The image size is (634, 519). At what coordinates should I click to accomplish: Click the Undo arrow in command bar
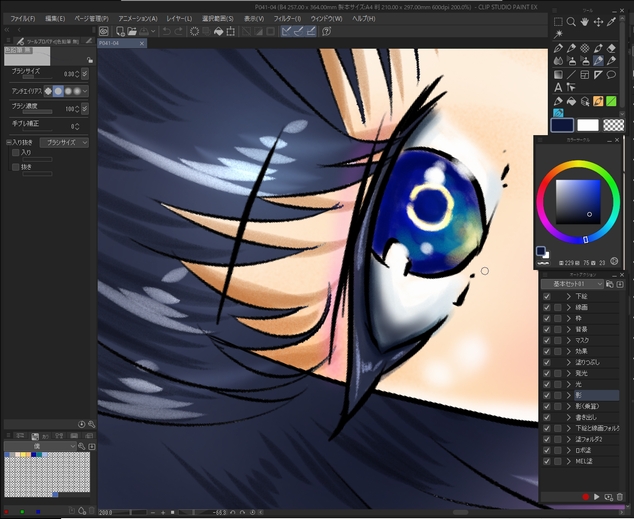coord(167,32)
